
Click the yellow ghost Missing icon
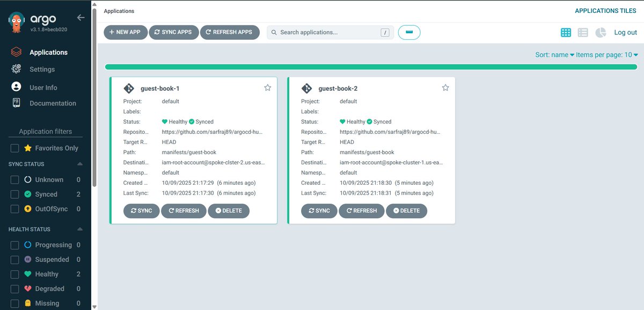tap(28, 303)
